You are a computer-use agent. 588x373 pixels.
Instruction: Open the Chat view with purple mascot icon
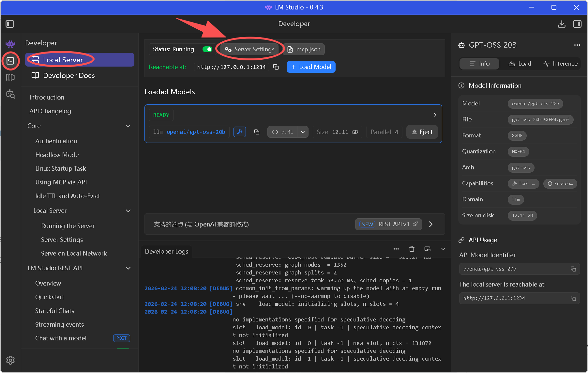10,44
